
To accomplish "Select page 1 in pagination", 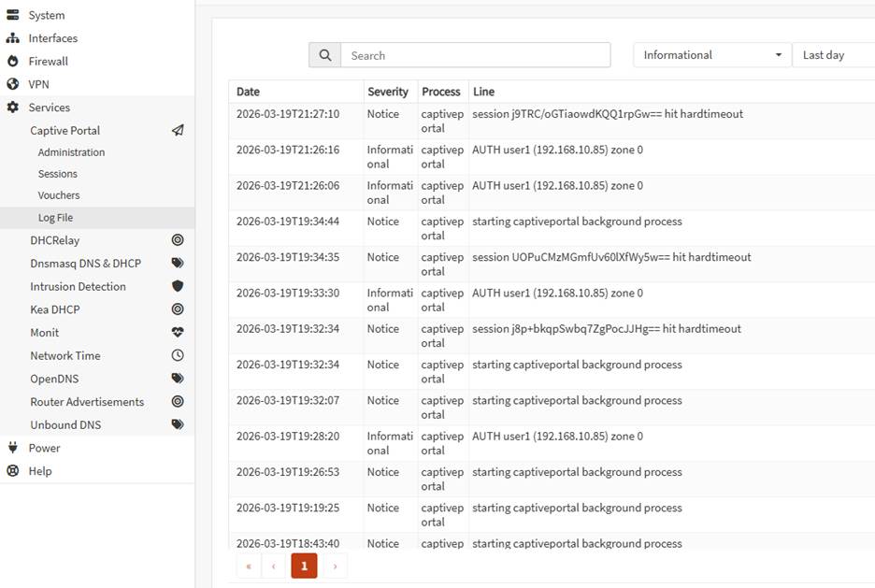I will [304, 566].
